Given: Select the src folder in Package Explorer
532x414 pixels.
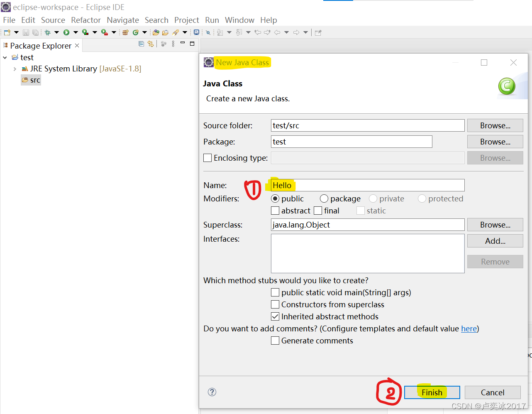Looking at the screenshot, I should click(x=31, y=80).
